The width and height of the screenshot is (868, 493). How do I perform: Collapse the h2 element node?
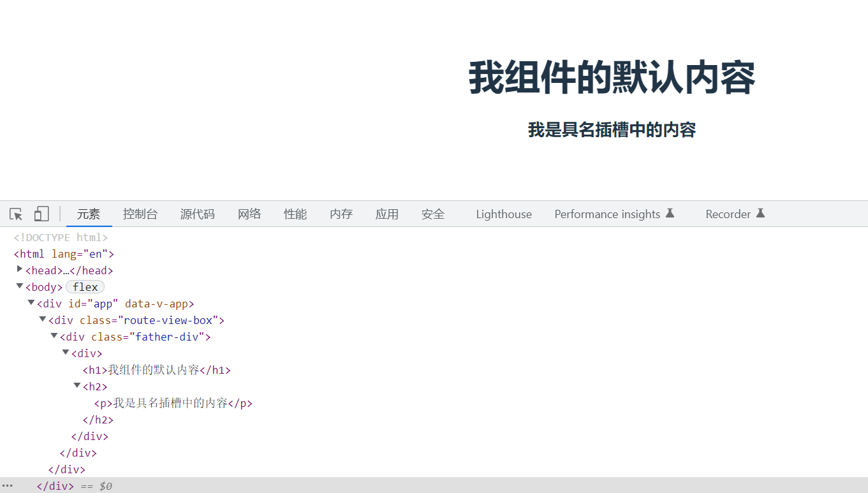pos(77,385)
